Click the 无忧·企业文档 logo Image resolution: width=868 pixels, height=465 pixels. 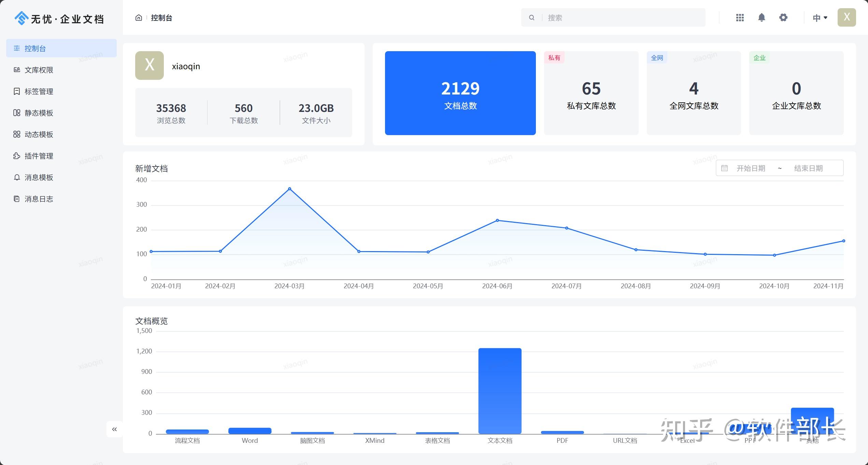pos(59,19)
